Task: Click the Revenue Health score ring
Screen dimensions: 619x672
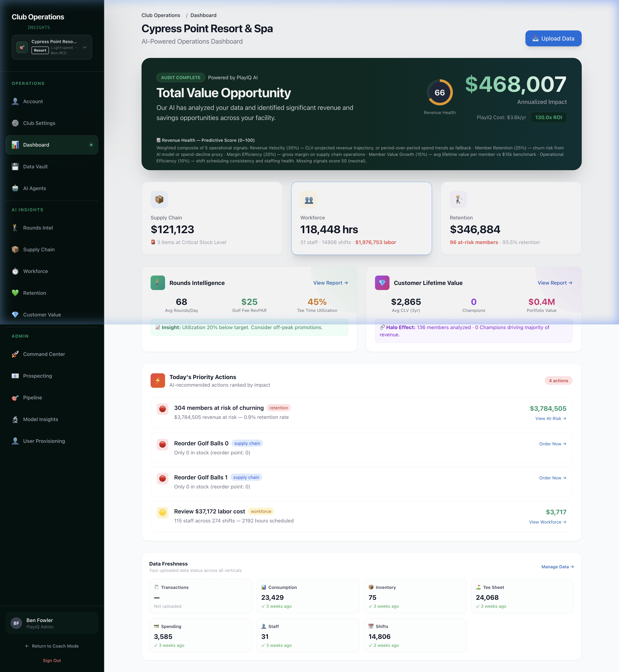Action: point(439,93)
